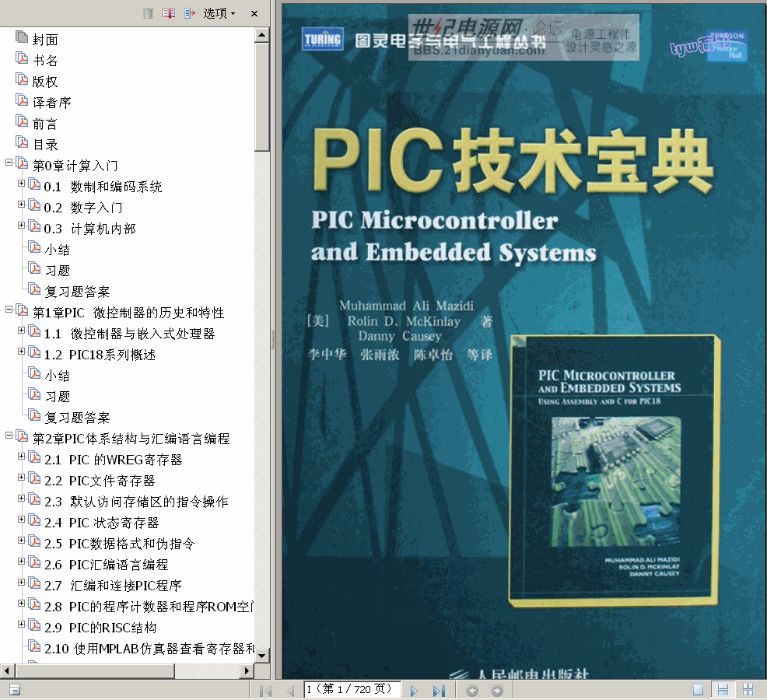Go to the previous page

tap(291, 691)
